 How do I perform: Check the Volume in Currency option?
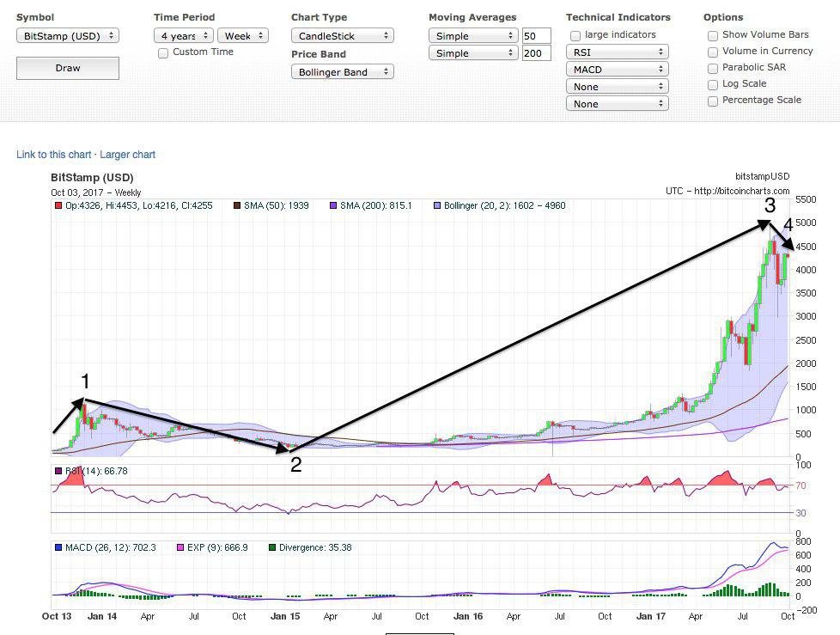[x=713, y=52]
